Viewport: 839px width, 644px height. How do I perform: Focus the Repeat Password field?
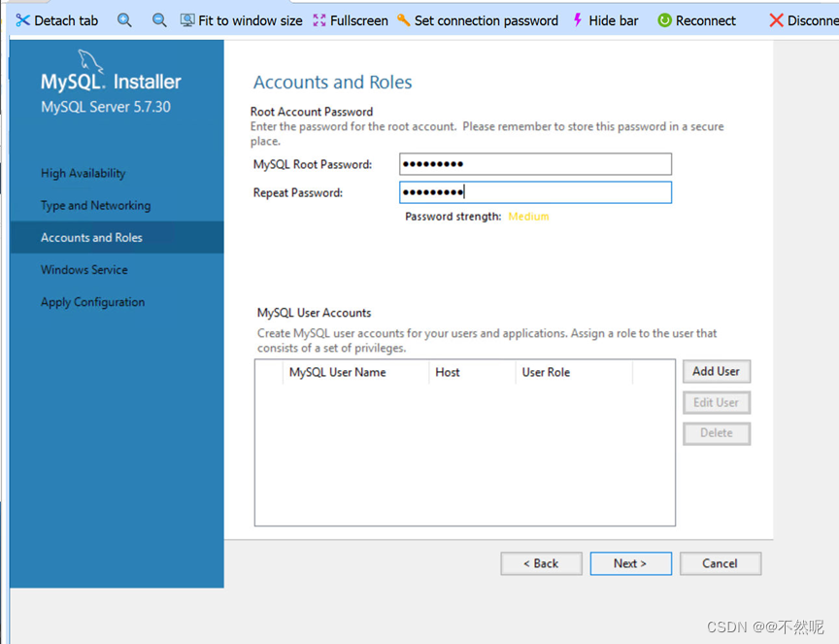click(x=535, y=192)
